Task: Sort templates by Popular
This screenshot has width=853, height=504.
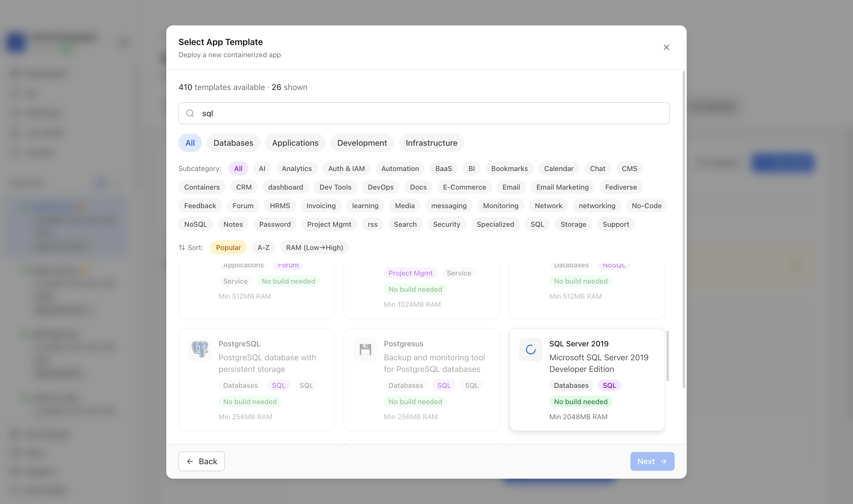Action: pos(228,247)
